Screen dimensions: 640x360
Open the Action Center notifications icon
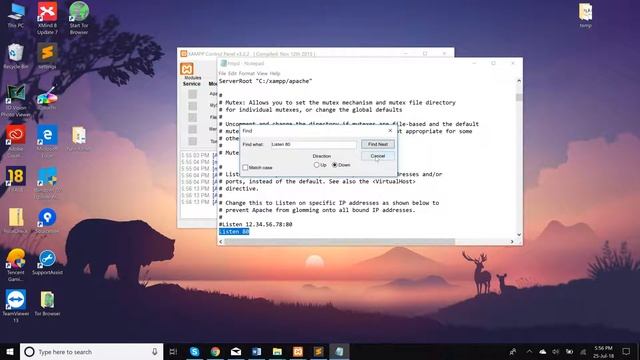(626, 351)
